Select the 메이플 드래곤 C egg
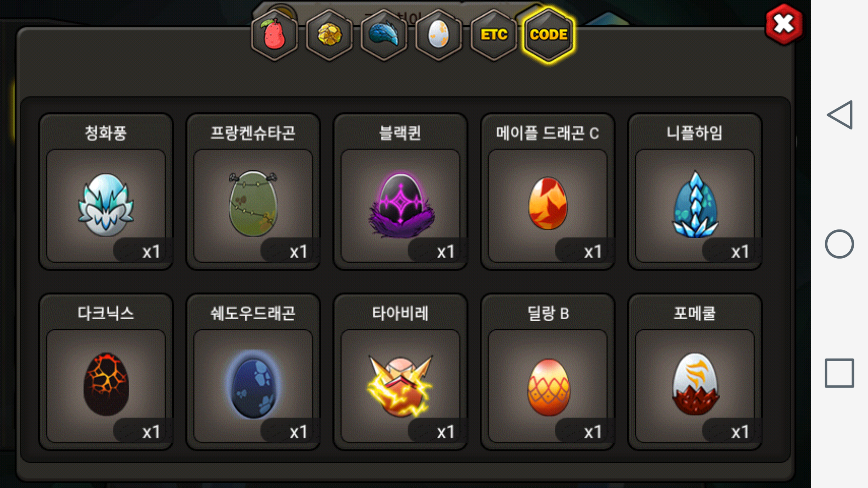868x488 pixels. tap(548, 191)
